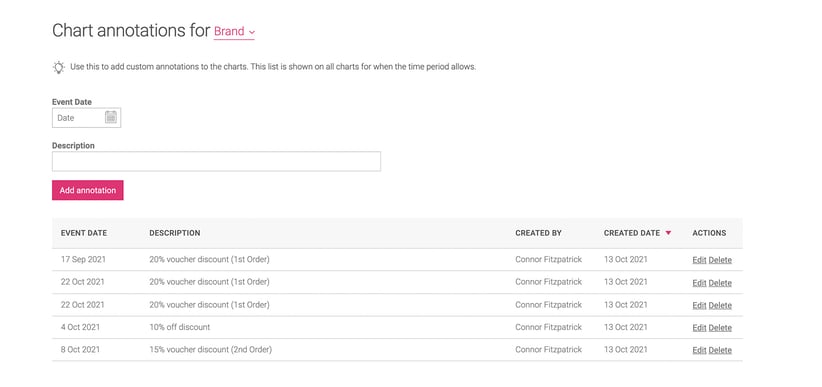The height and width of the screenshot is (387, 822).
Task: Select the '10% off discount' description
Action: pyautogui.click(x=180, y=327)
